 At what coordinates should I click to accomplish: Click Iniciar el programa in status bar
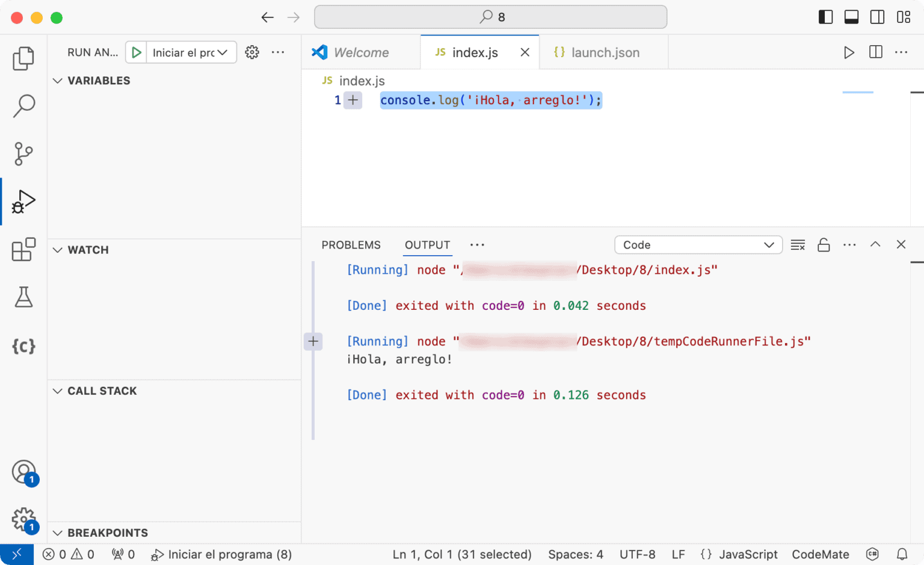click(221, 554)
